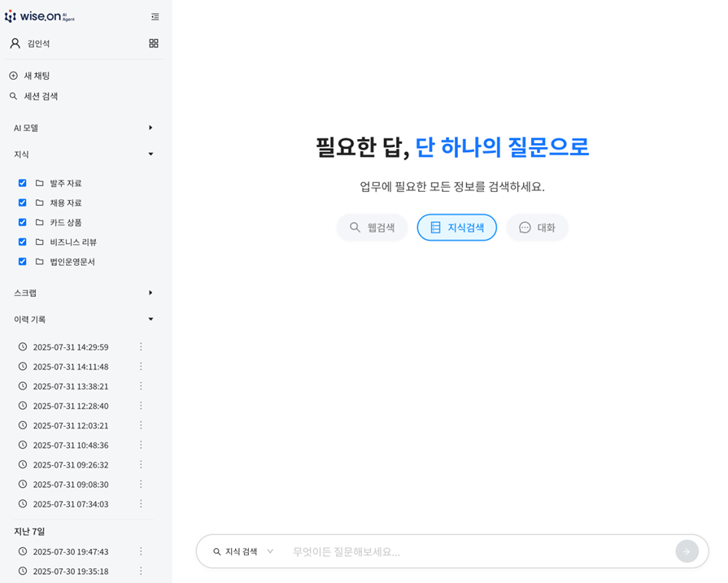Viewport: 728px width, 583px height.
Task: Uncheck the 발주 자료 checkbox
Action: 22,183
